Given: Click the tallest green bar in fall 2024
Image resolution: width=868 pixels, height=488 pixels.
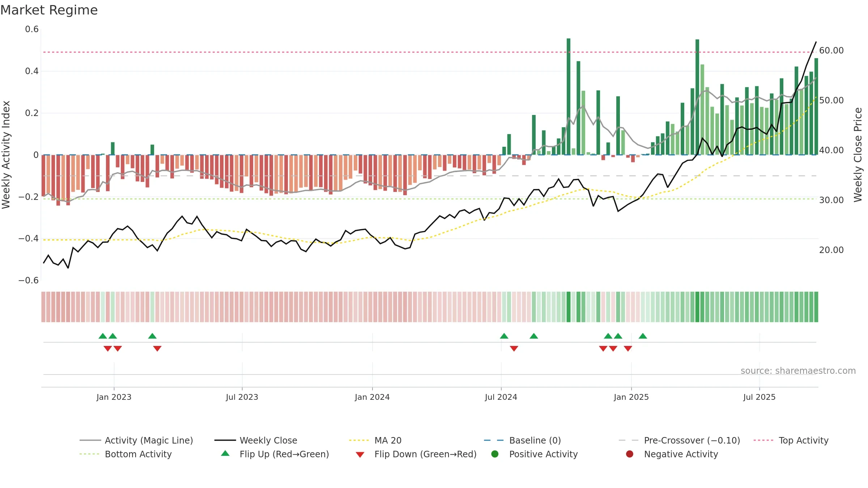Looking at the screenshot, I should click(569, 97).
